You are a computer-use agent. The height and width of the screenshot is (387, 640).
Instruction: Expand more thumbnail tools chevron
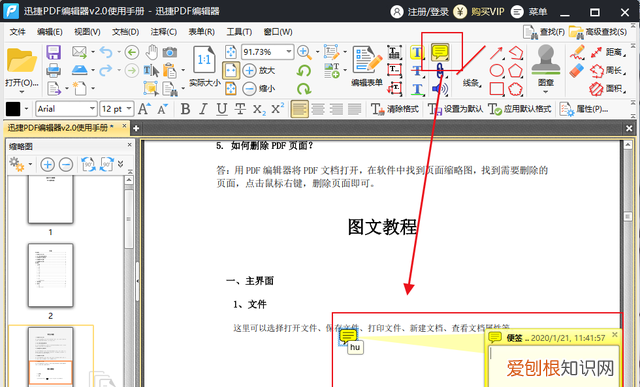click(x=120, y=164)
